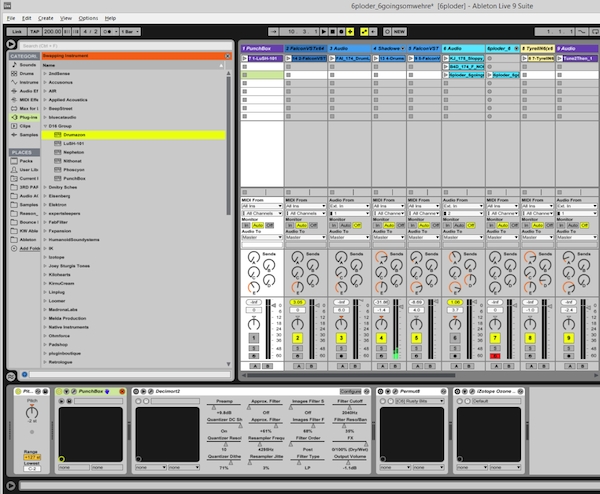Screen dimensions: 600x494
Task: Expand the Applied Acoustics folder
Action: pyautogui.click(x=45, y=100)
